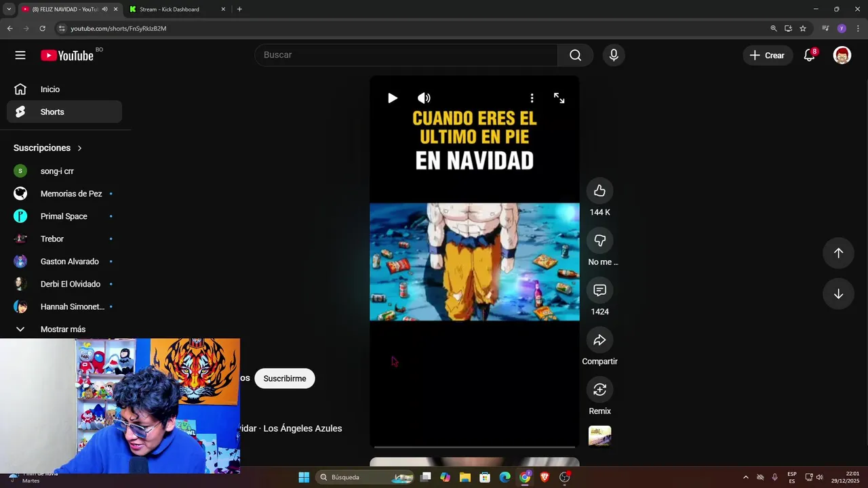Image resolution: width=868 pixels, height=488 pixels.
Task: Like the Short with 144 K
Action: (x=599, y=191)
